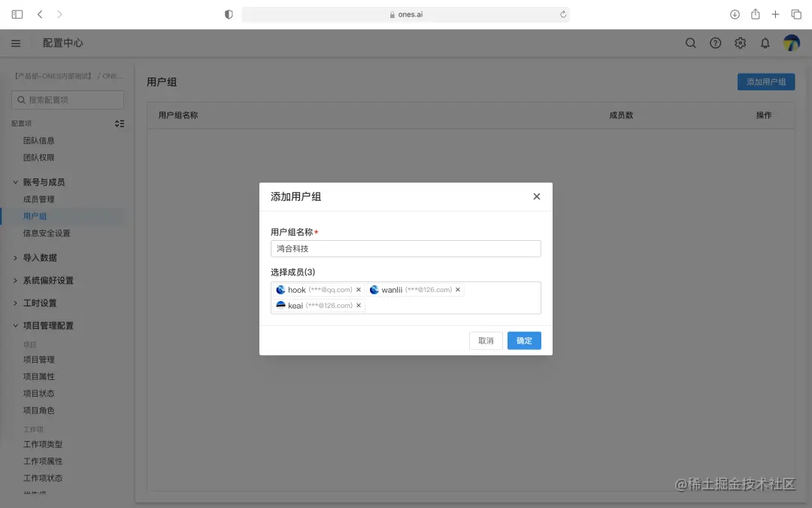The image size is (812, 508).
Task: Open the settings gear icon
Action: click(x=740, y=43)
